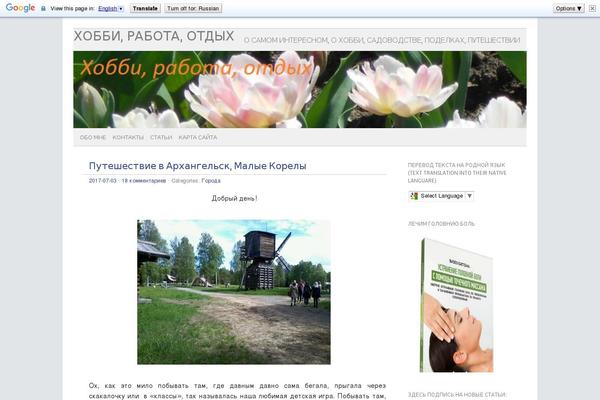Screen dimensions: 600x400
Task: Click the headache book cover image
Action: [x=456, y=305]
